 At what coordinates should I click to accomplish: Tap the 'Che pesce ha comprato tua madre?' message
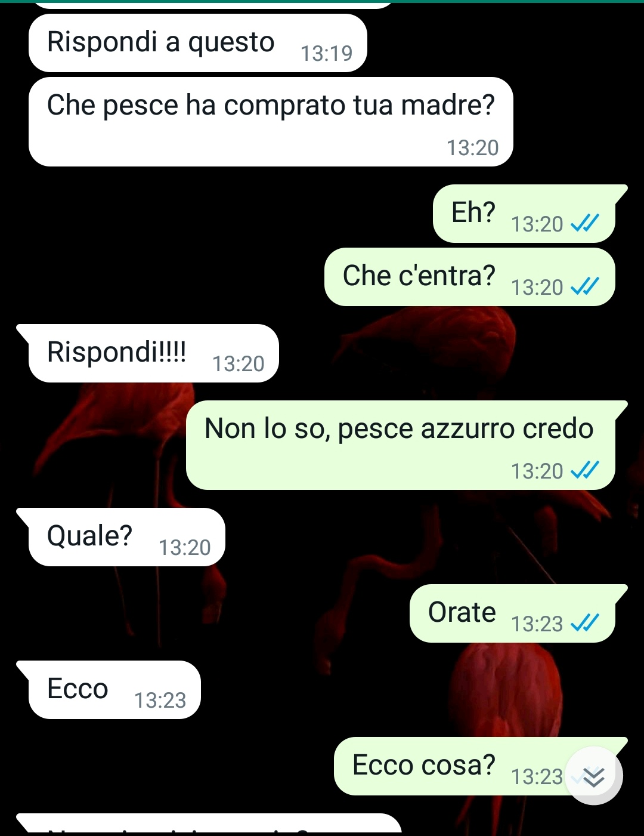tap(271, 122)
